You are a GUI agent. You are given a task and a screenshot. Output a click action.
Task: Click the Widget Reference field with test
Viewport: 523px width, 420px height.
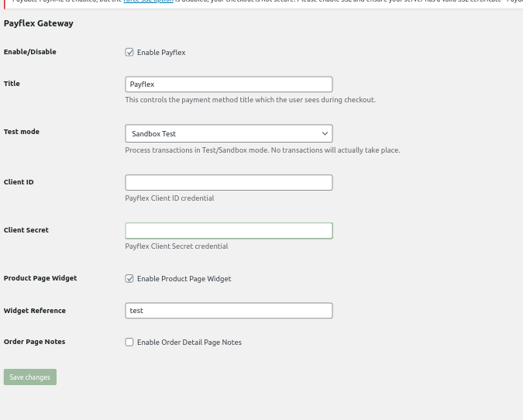229,311
